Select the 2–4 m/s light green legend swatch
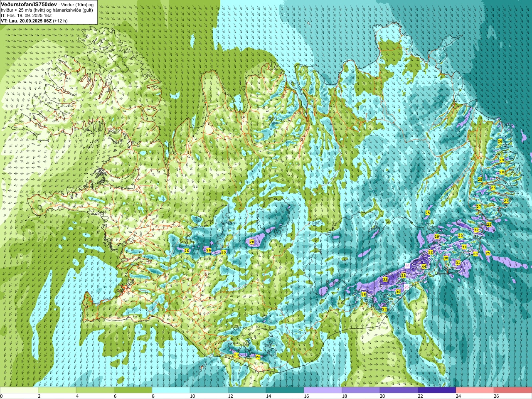This screenshot has height=399, width=532. click(57, 390)
